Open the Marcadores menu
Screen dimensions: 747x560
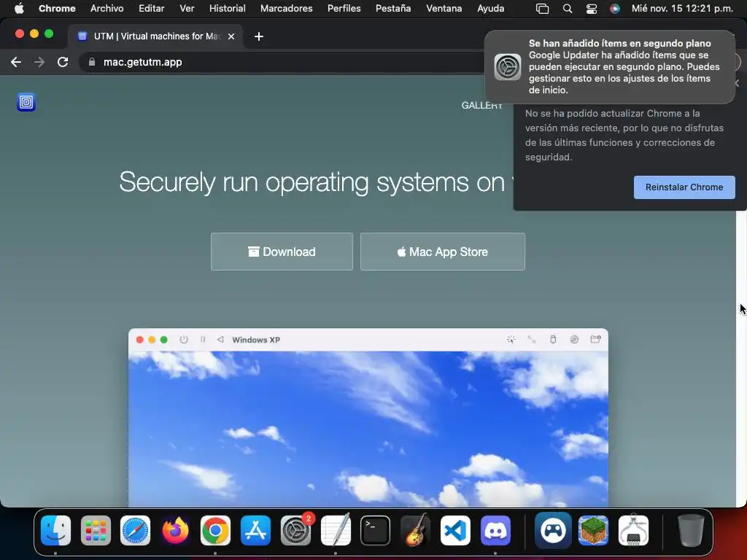(x=286, y=8)
